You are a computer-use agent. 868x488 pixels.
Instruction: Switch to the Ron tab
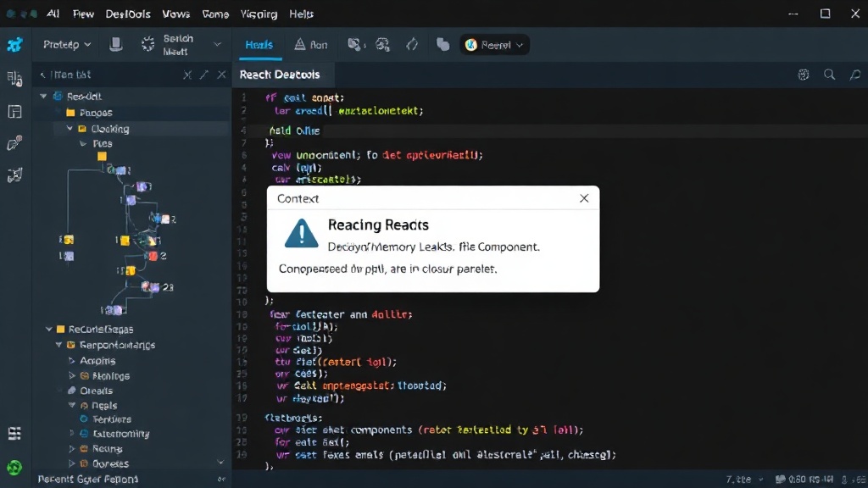(x=310, y=45)
